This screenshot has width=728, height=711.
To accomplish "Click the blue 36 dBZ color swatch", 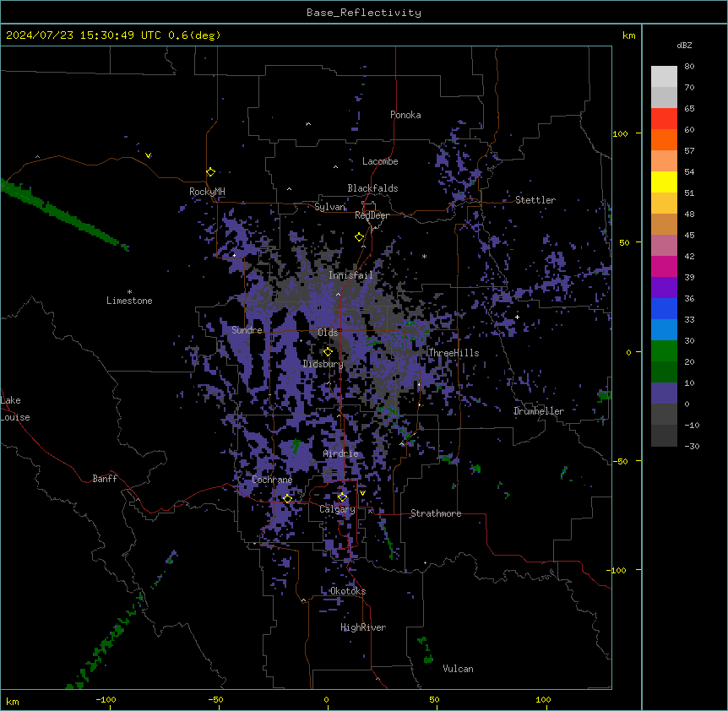I will pyautogui.click(x=664, y=308).
